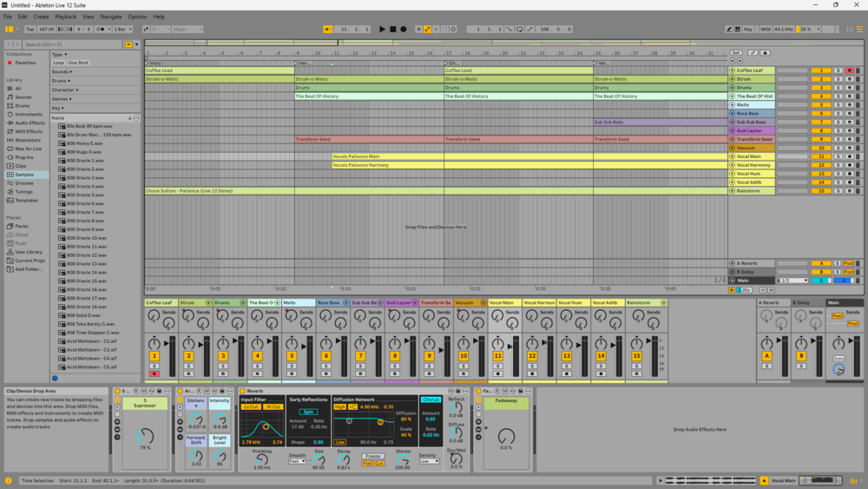Image resolution: width=868 pixels, height=489 pixels.
Task: Open the Drums category in browser
Action: click(x=21, y=106)
